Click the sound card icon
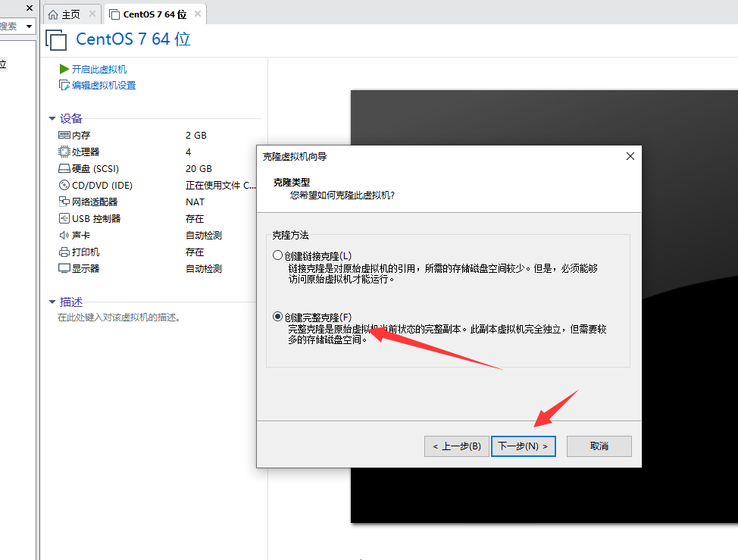 click(x=64, y=236)
